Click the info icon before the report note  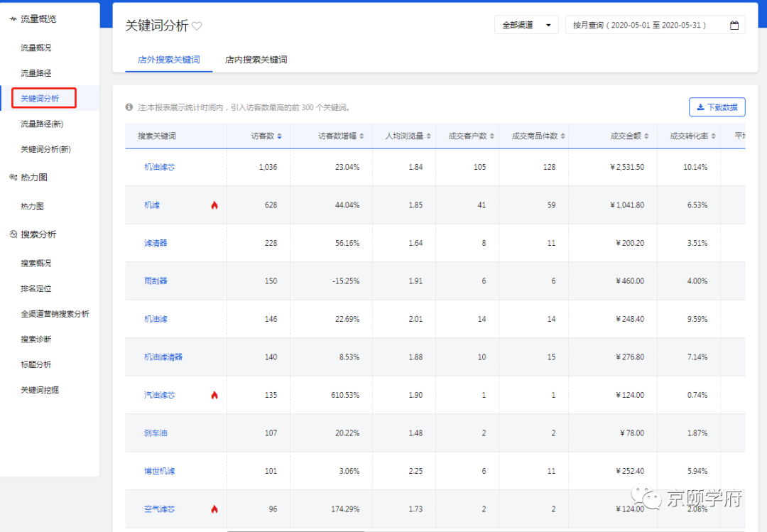[x=129, y=107]
